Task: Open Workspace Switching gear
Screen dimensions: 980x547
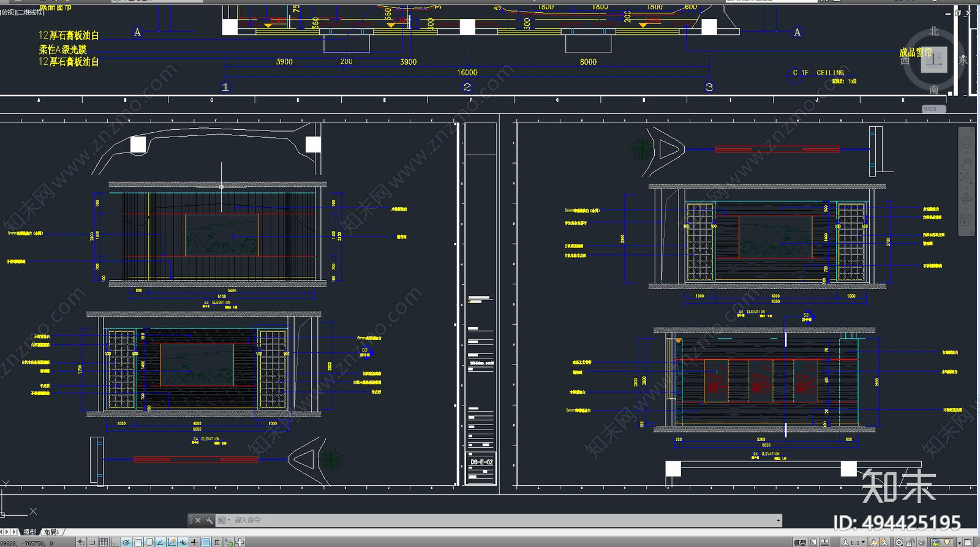Action: coord(899,542)
